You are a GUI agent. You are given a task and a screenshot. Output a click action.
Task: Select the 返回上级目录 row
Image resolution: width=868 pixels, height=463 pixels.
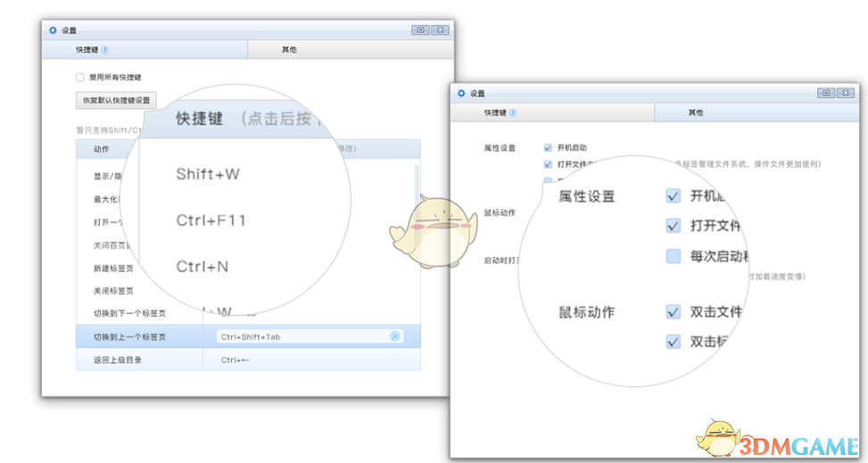pyautogui.click(x=248, y=360)
